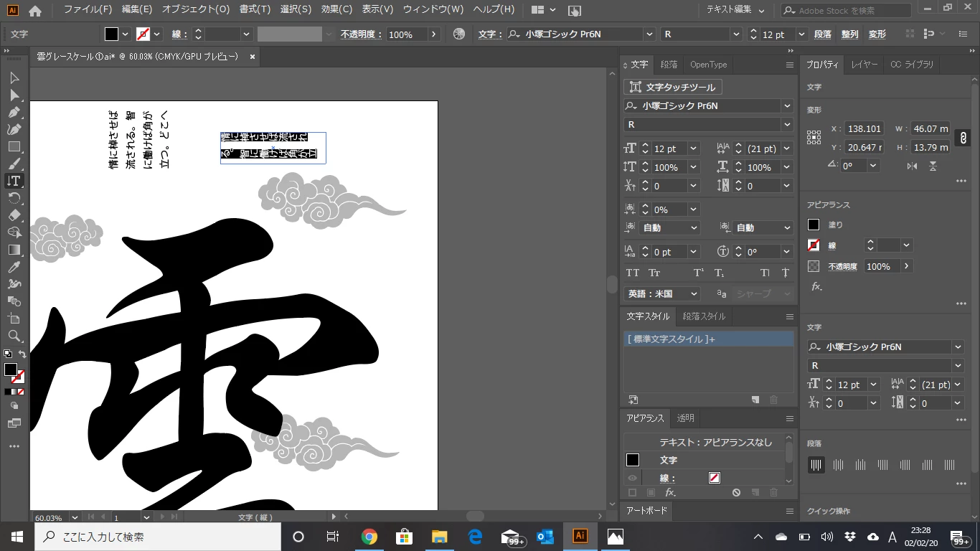
Task: Switch to the 段落 tab
Action: coord(669,65)
